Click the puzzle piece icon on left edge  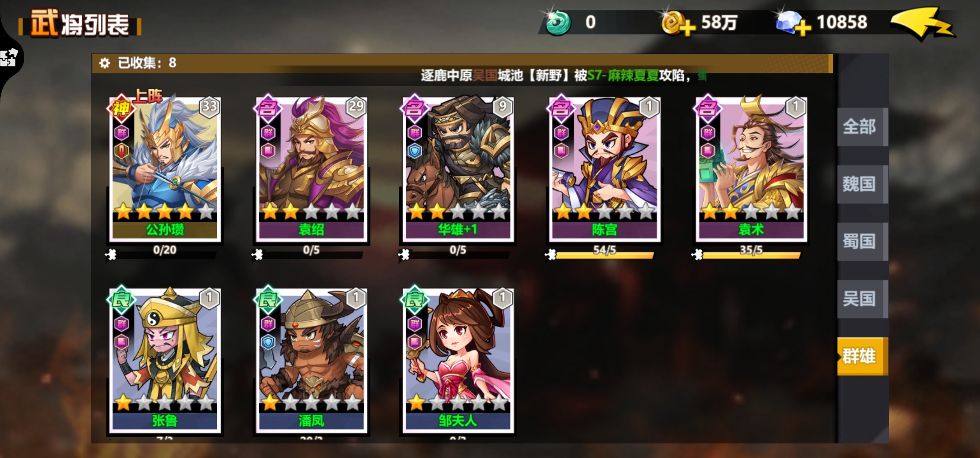pyautogui.click(x=8, y=57)
